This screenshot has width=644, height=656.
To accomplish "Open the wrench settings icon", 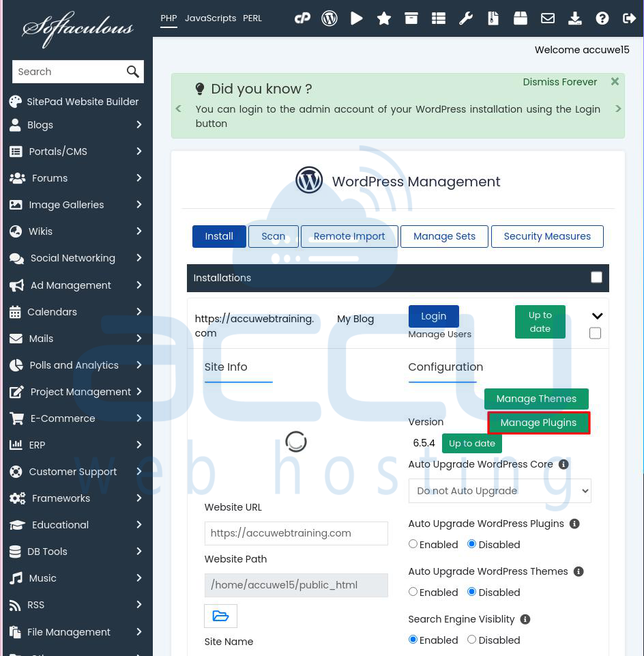I will pos(466,18).
